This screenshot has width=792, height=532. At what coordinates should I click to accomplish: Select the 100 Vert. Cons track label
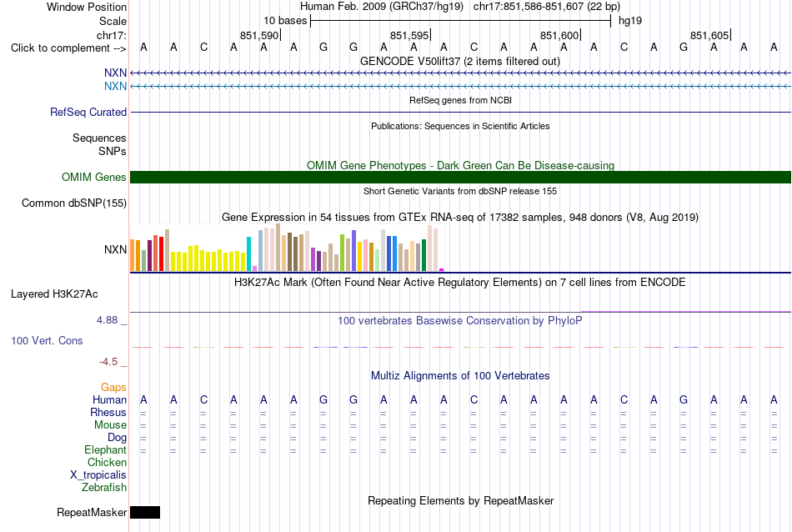pyautogui.click(x=47, y=340)
